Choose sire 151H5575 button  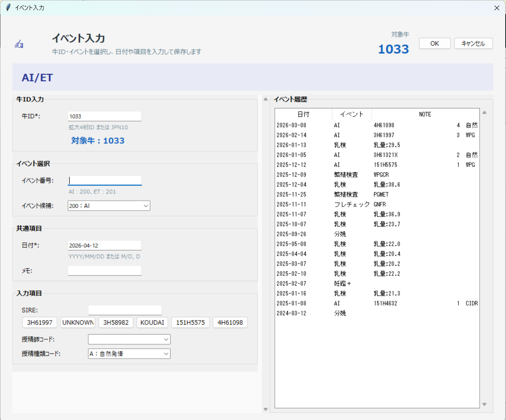pyautogui.click(x=190, y=323)
